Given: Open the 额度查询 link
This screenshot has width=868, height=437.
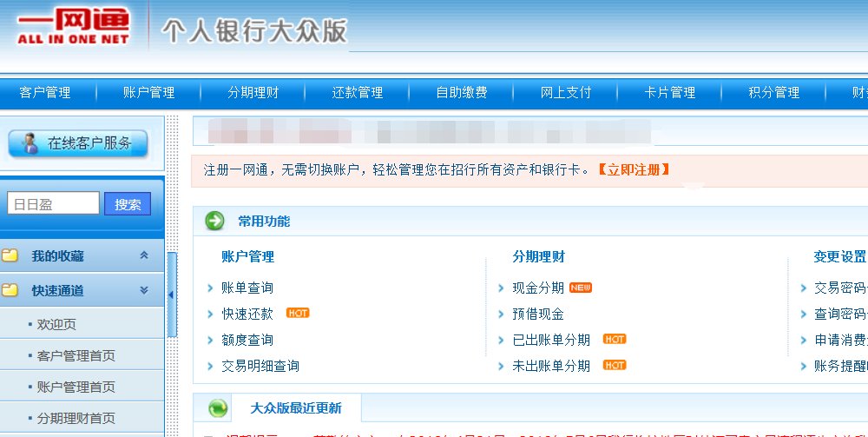Looking at the screenshot, I should [247, 340].
